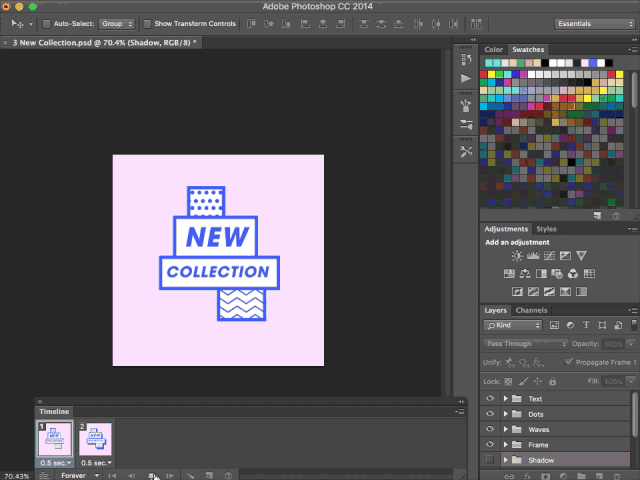This screenshot has width=640, height=480.
Task: Add a Threshold adjustment
Action: click(549, 291)
